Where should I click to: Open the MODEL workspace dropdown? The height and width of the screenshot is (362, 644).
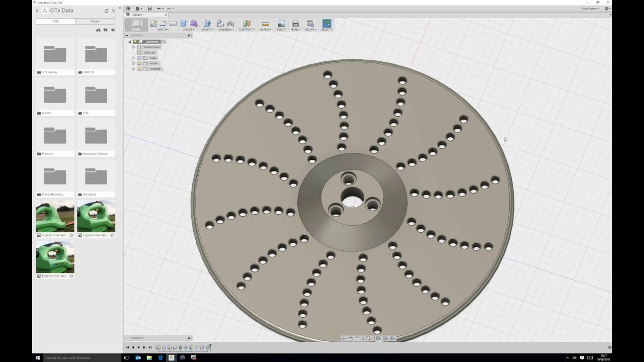point(137,25)
